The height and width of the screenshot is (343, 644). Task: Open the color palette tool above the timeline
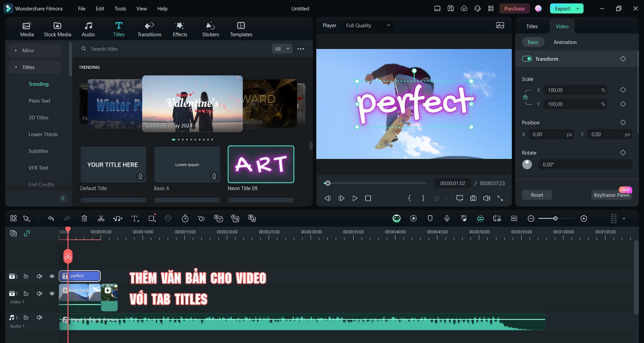(x=168, y=218)
